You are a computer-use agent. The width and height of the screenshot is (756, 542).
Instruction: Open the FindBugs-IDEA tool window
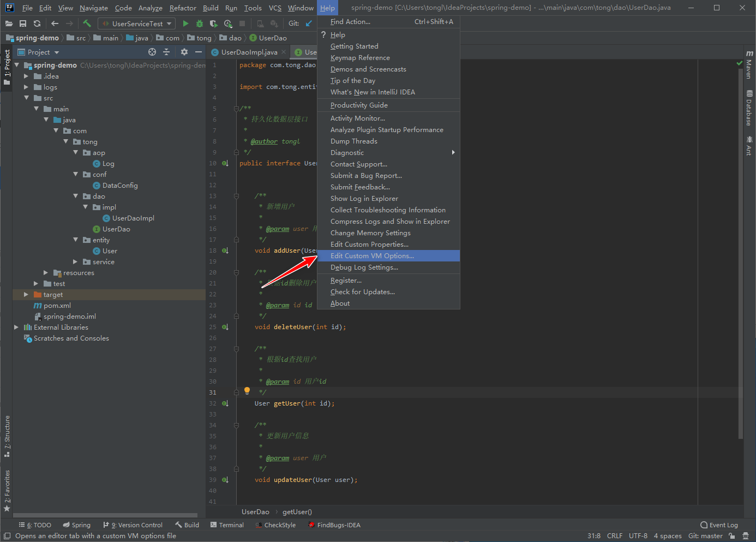pyautogui.click(x=334, y=525)
